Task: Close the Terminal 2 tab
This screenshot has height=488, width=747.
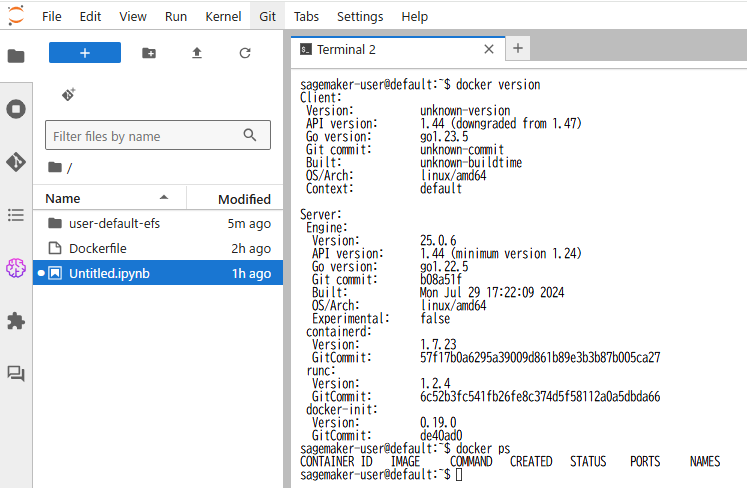Action: pos(489,49)
